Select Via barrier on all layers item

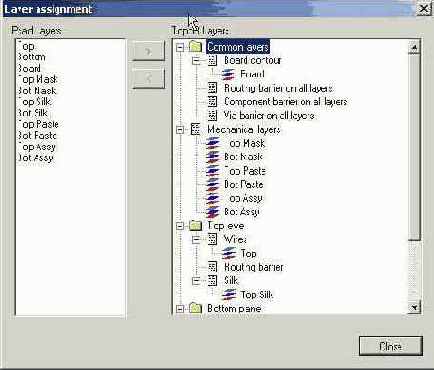(x=269, y=115)
